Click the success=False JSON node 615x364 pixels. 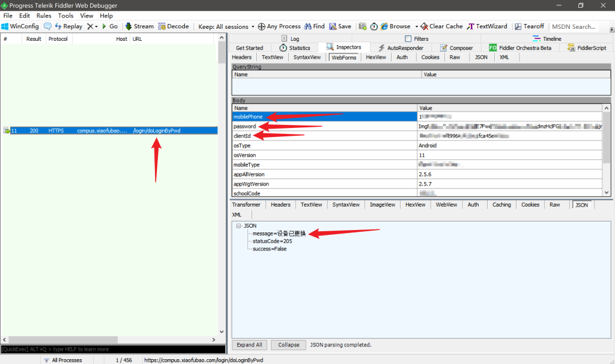click(x=270, y=249)
